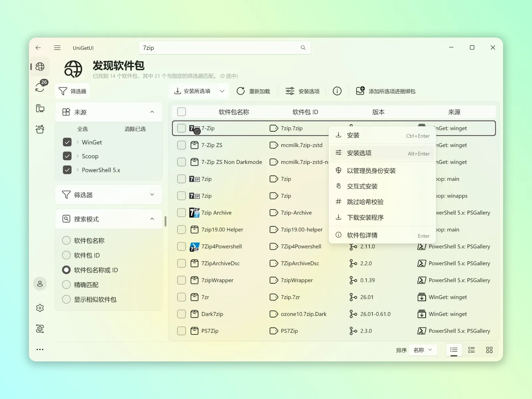Toggle the select-all header checkbox
Image resolution: width=532 pixels, height=399 pixels.
pos(182,112)
